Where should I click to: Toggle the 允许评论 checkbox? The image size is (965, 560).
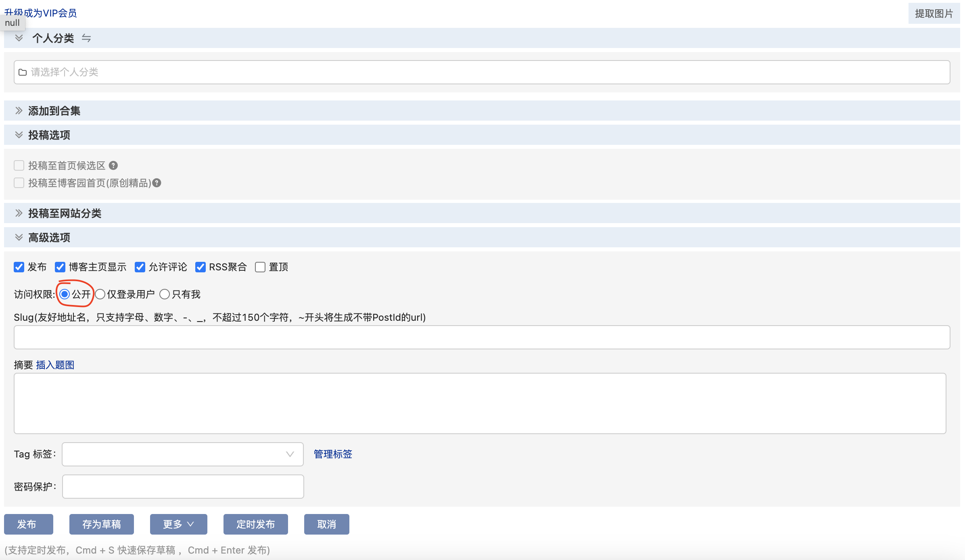(140, 267)
